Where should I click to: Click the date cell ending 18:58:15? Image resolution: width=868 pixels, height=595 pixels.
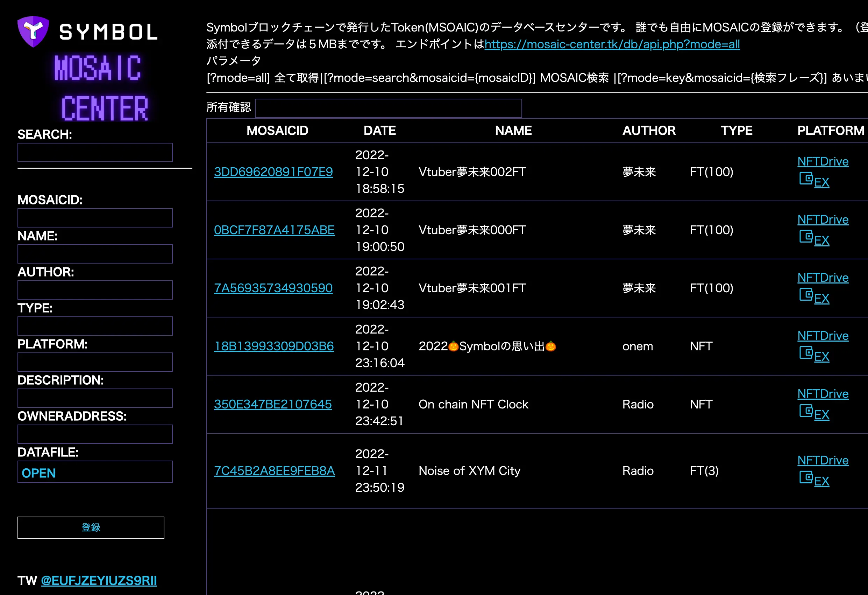(380, 172)
